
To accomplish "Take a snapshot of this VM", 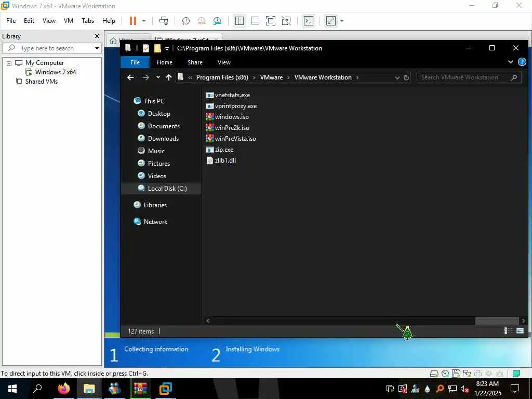I will [185, 21].
